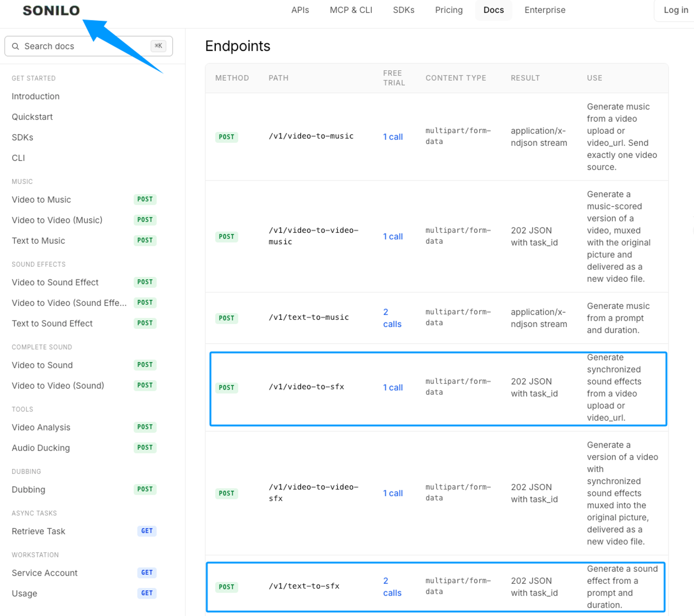The width and height of the screenshot is (694, 616).
Task: Open Text to Music sidebar entry
Action: (38, 241)
